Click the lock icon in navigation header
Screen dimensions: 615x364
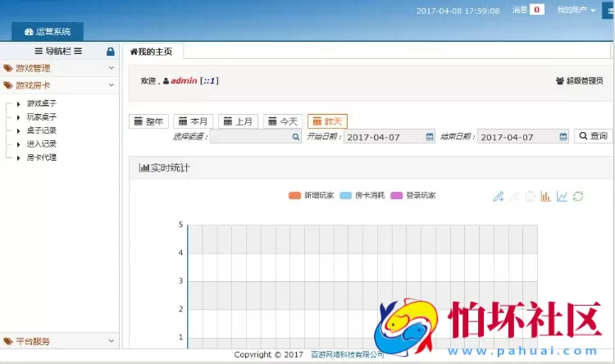(x=111, y=52)
